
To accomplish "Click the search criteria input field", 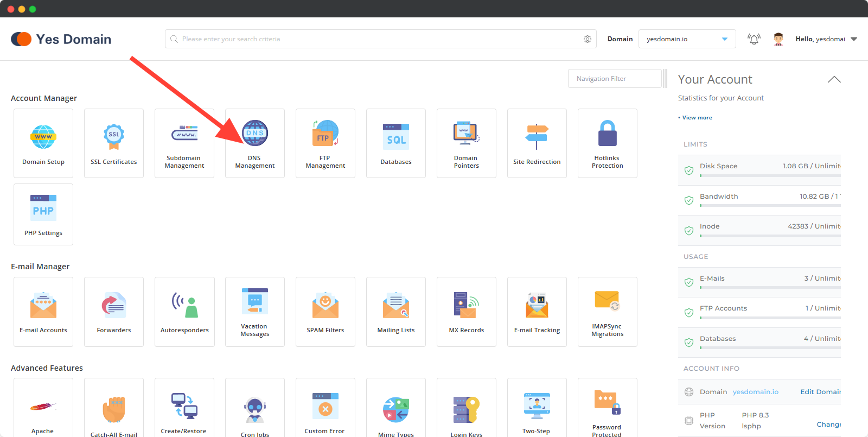I will click(x=381, y=39).
